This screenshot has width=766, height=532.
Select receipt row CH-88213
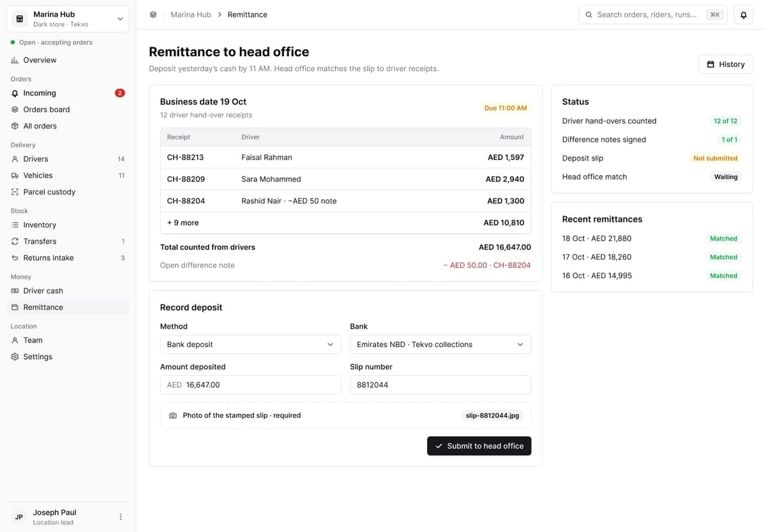click(345, 158)
